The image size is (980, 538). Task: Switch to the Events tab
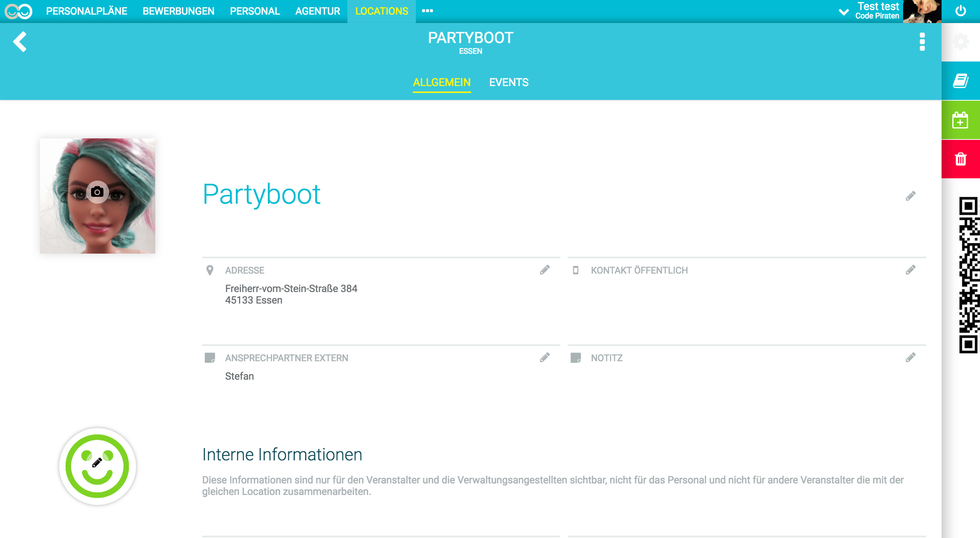(509, 82)
